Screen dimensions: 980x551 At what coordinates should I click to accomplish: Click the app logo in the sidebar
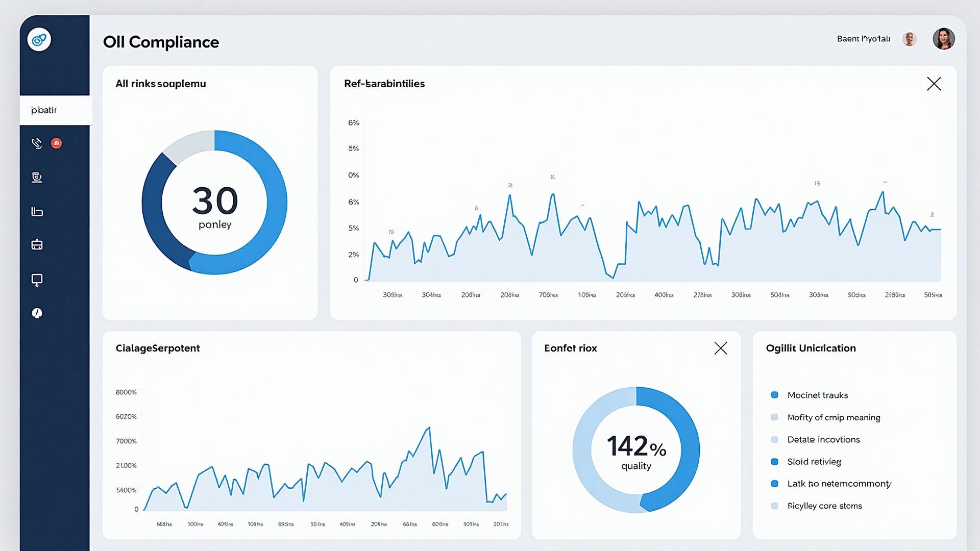tap(39, 39)
